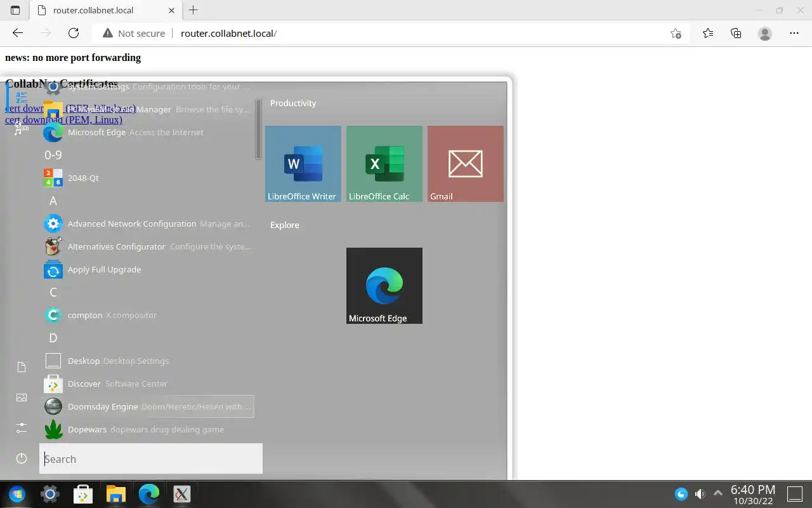Launch Doomsday Engine
Screen dimensions: 812x508
pyautogui.click(x=148, y=406)
